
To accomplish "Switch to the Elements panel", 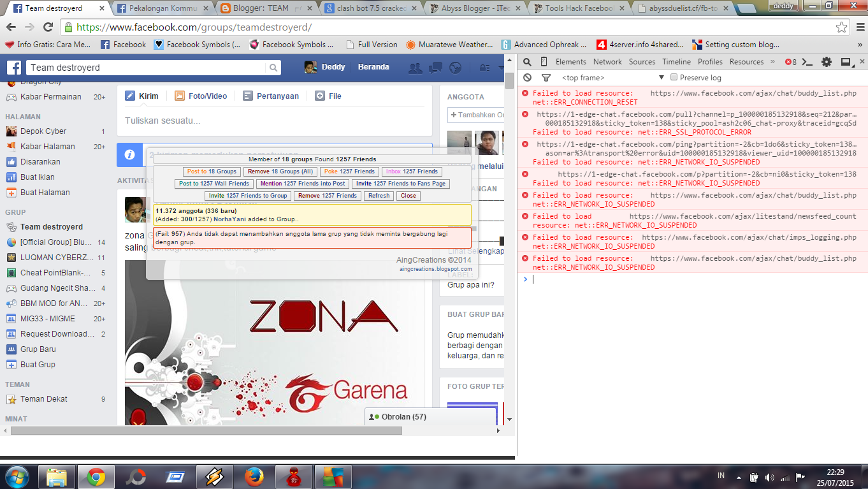I will tap(570, 62).
